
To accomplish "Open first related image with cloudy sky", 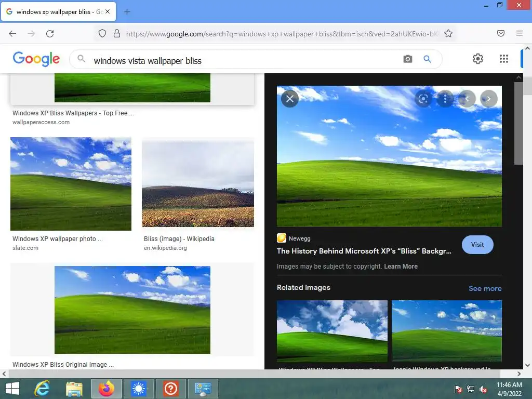I will pyautogui.click(x=332, y=331).
